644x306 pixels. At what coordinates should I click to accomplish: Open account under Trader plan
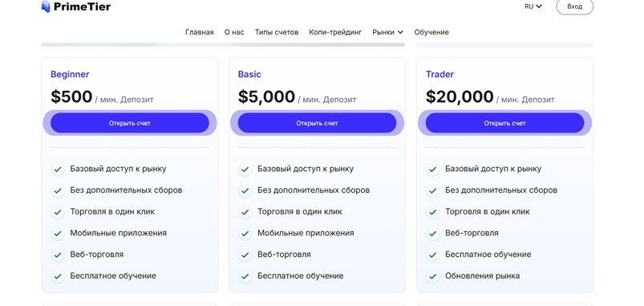504,123
